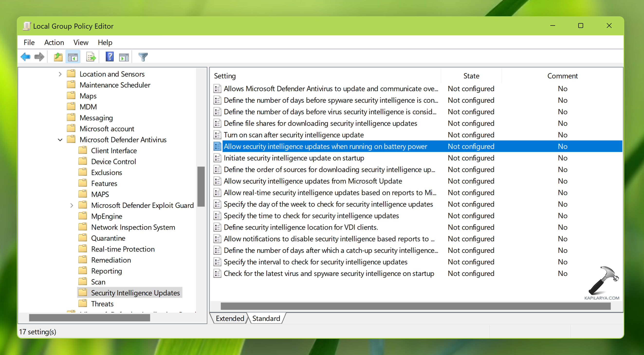Click the Back arrow toolbar icon

pos(26,57)
